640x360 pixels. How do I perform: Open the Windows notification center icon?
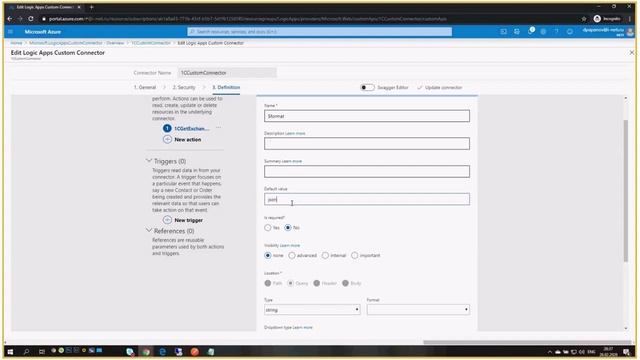(x=627, y=351)
